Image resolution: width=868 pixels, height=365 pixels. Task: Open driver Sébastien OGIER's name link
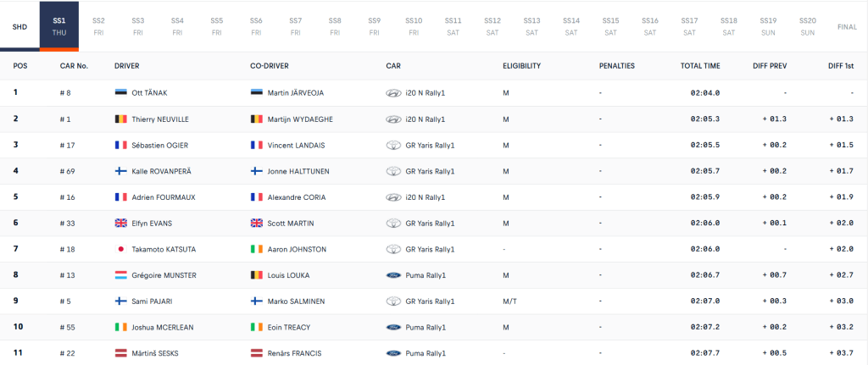162,145
